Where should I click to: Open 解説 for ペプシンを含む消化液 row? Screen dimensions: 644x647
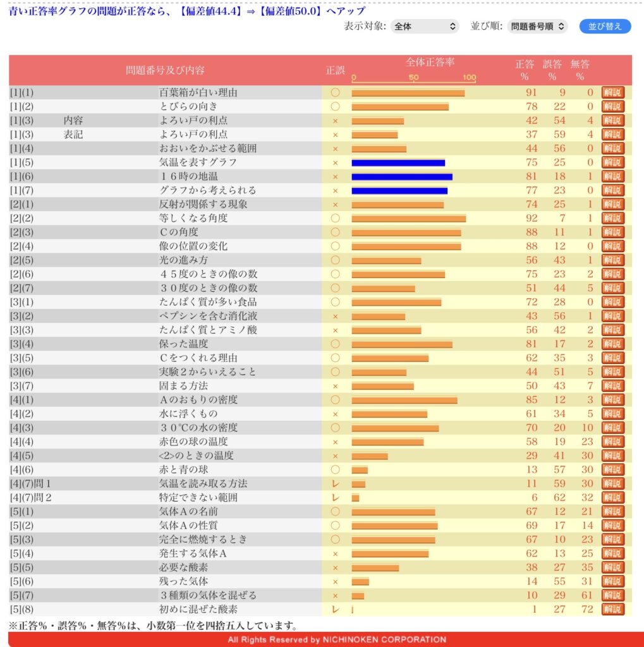[612, 316]
